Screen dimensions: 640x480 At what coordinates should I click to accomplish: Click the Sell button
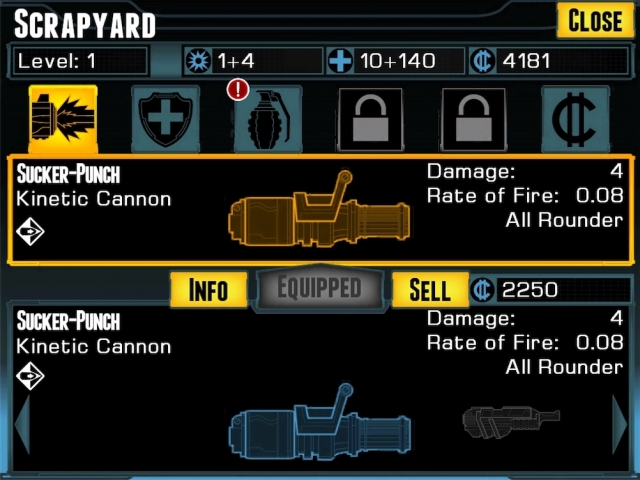(x=430, y=289)
